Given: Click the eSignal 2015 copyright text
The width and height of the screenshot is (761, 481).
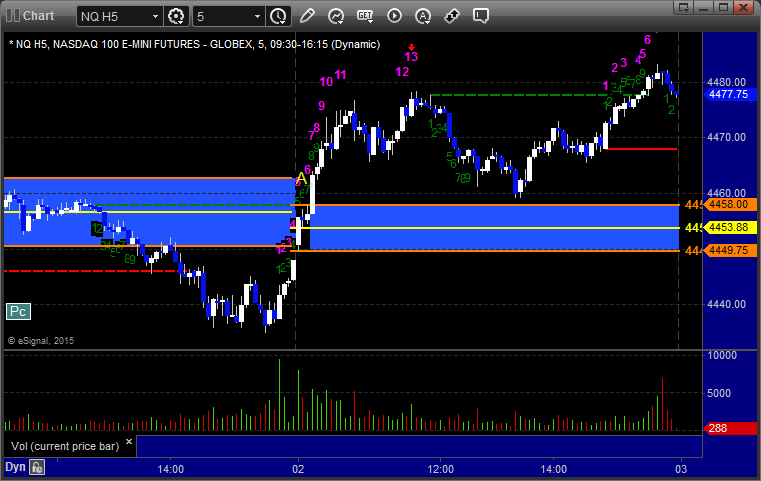Looking at the screenshot, I should [41, 341].
